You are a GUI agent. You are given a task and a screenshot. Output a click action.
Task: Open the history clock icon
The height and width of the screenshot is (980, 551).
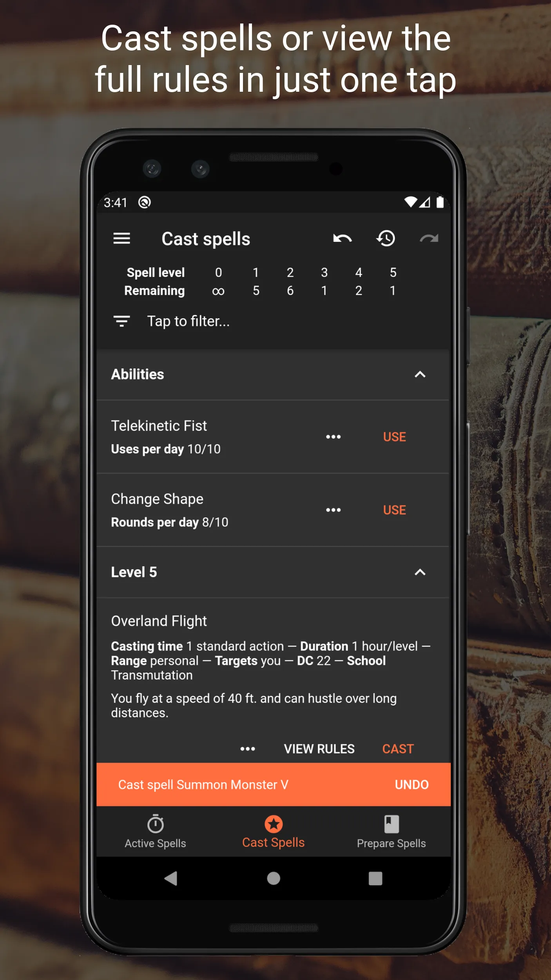pos(386,238)
